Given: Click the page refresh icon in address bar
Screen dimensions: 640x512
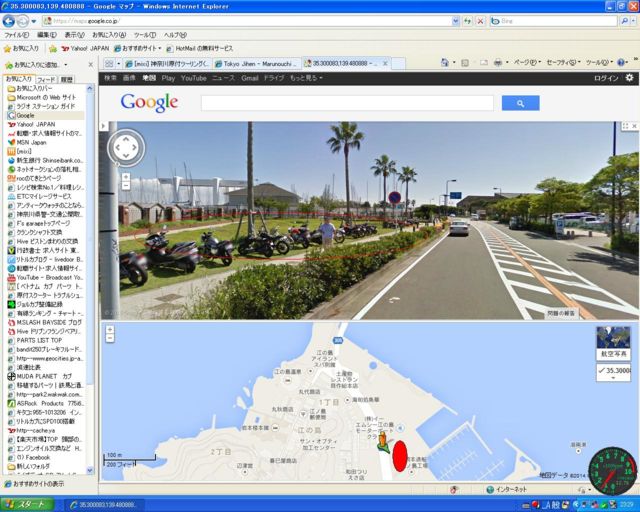Looking at the screenshot, I should point(466,20).
